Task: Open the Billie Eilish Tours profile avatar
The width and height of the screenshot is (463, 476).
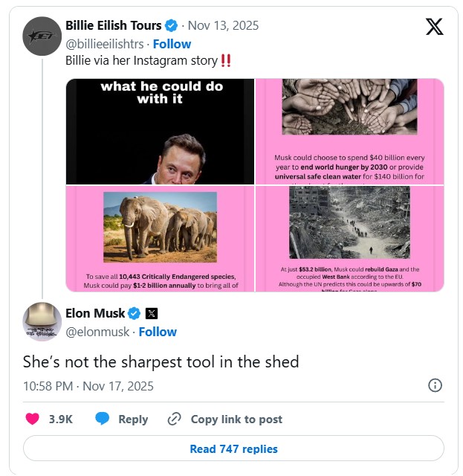Action: click(42, 35)
